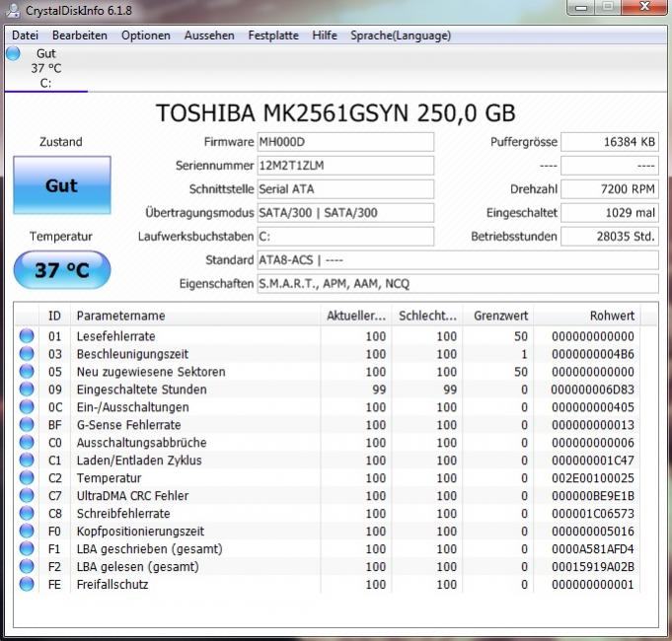Click the Schlecht... column header

pos(427,316)
